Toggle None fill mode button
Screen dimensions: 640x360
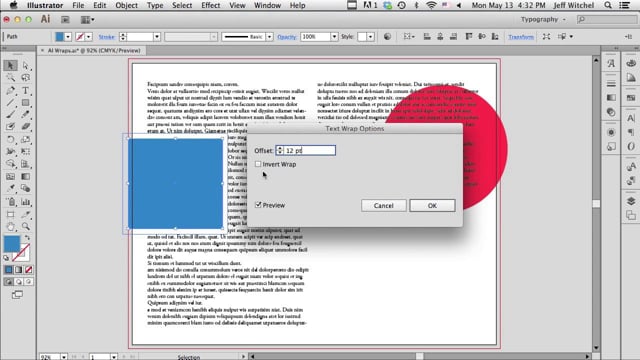click(x=29, y=270)
